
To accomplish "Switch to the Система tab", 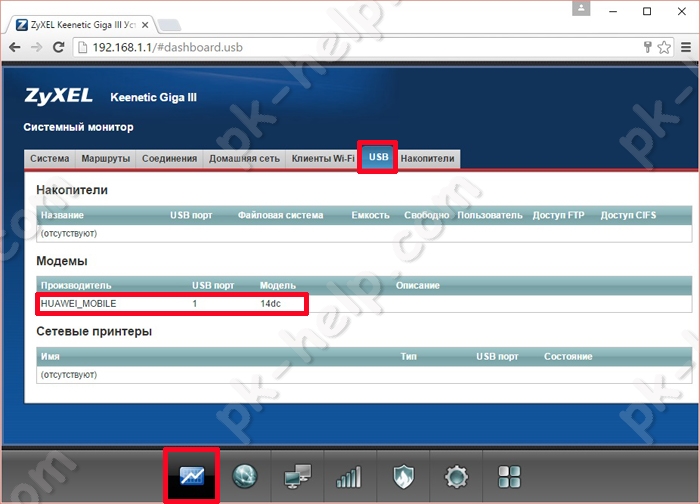I will click(x=50, y=158).
